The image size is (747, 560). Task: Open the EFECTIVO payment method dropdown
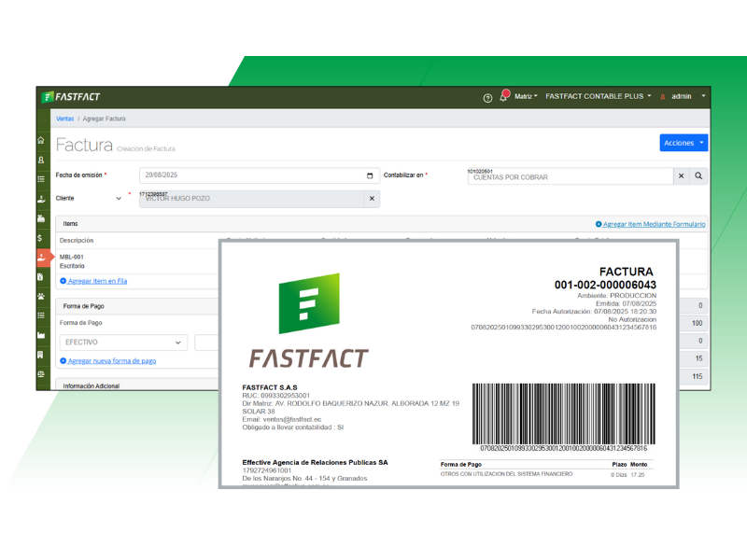pyautogui.click(x=123, y=343)
